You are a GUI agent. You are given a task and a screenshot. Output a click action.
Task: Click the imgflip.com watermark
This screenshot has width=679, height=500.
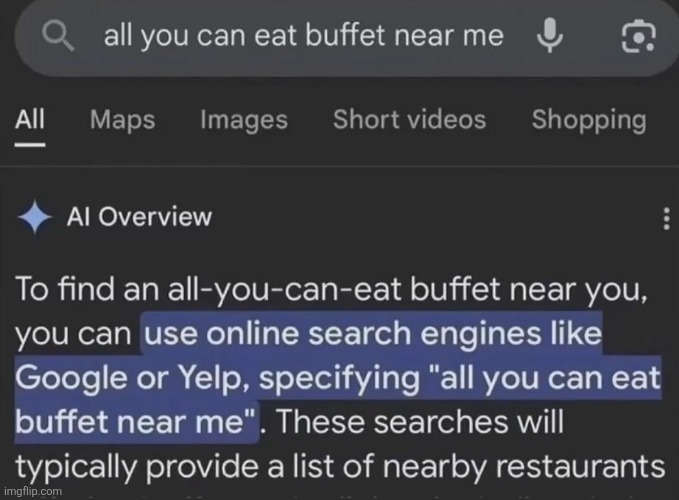tap(34, 491)
